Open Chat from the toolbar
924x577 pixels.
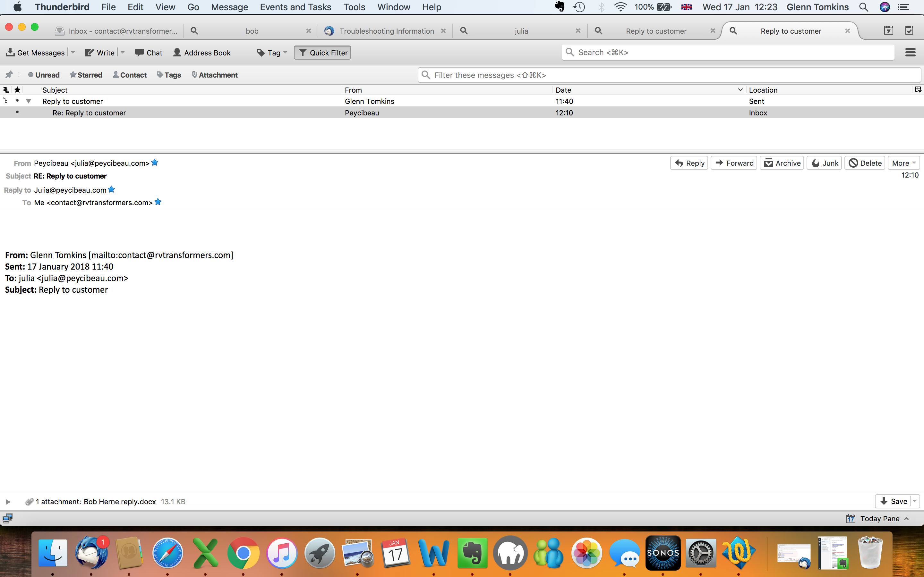[149, 53]
